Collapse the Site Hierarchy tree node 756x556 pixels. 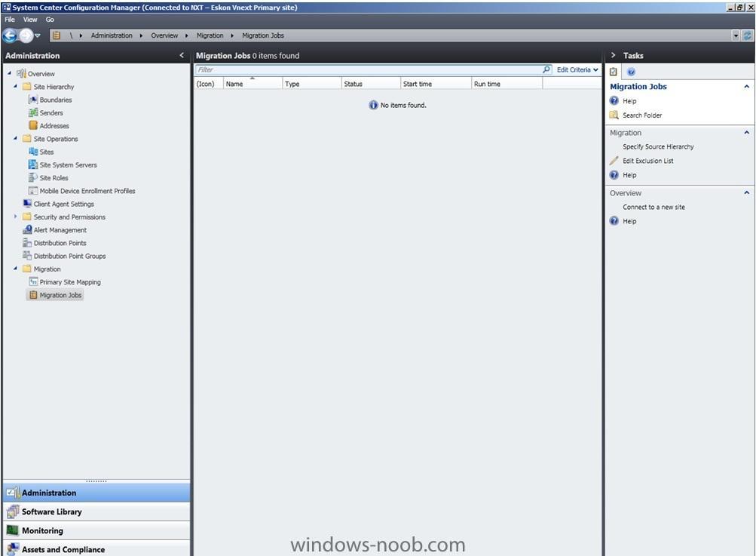pos(15,87)
